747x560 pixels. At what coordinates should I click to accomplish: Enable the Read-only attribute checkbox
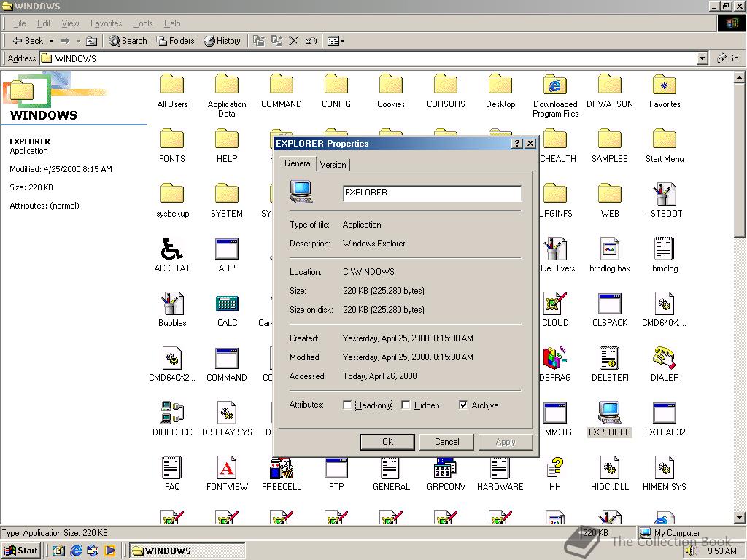click(x=347, y=405)
